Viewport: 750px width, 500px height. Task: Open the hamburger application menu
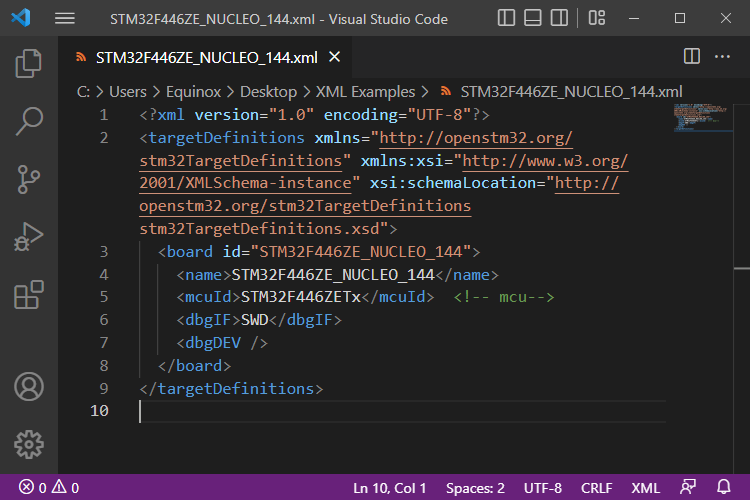tap(65, 18)
